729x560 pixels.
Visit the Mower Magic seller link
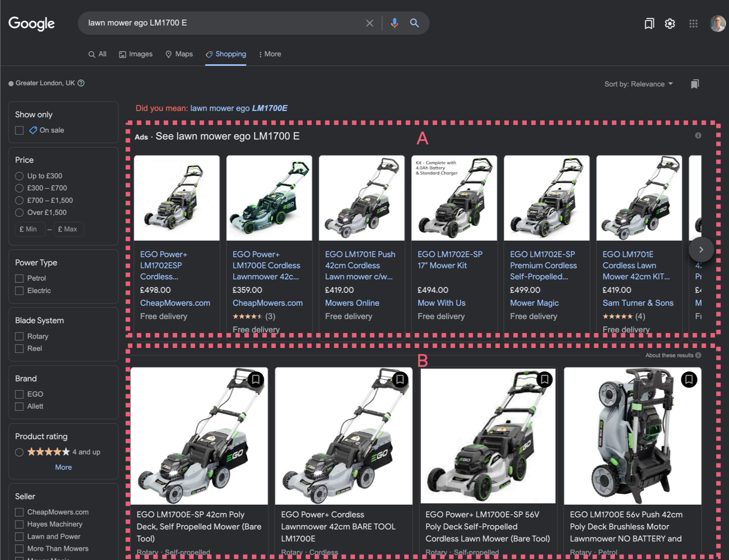(x=534, y=303)
